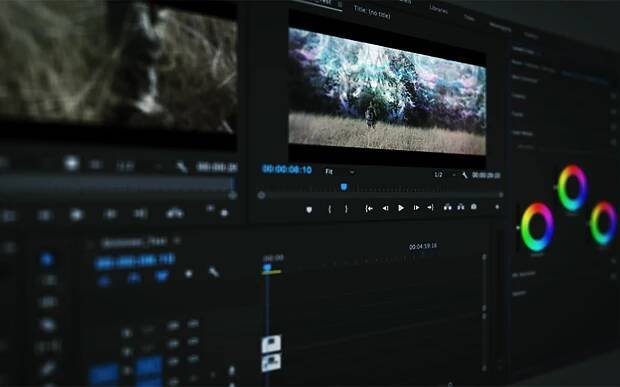Screen dimensions: 620x387
Task: Toggle insert sequences as nests option
Action: point(104,281)
